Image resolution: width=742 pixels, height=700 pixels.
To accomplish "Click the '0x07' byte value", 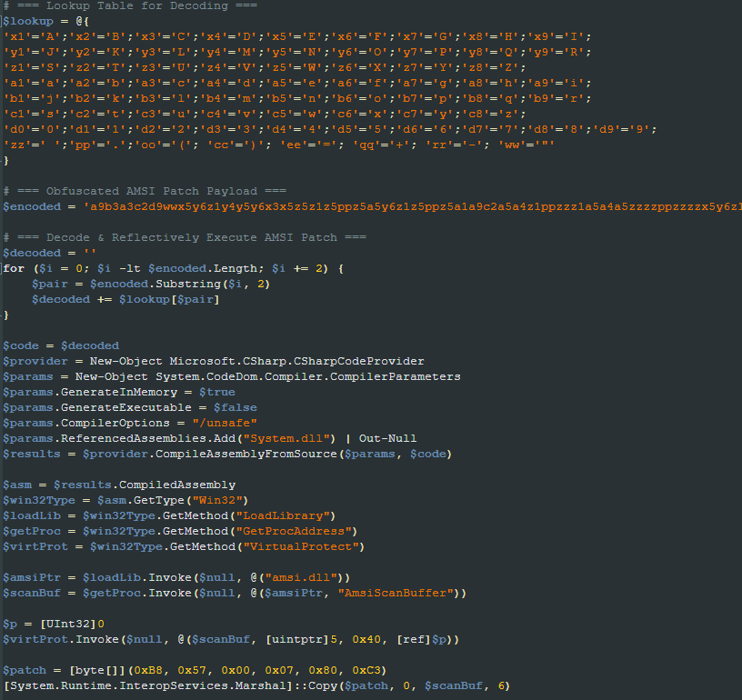I will click(279, 670).
